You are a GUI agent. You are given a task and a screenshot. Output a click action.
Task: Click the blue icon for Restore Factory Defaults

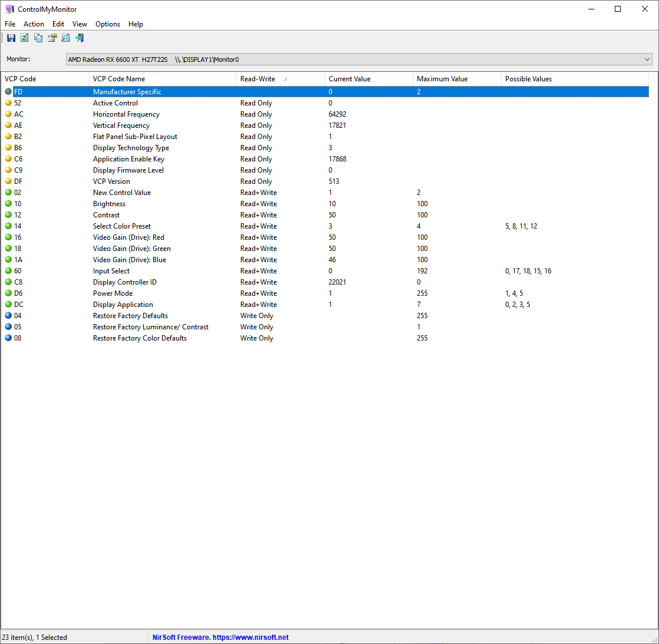(8, 316)
